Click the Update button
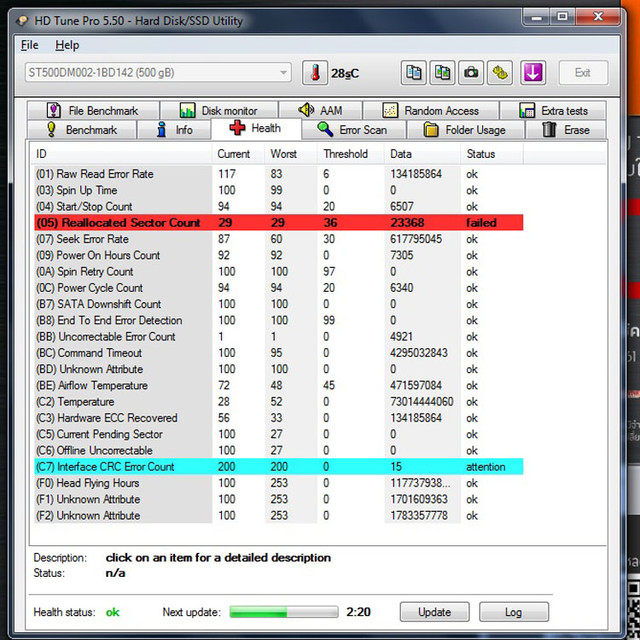The height and width of the screenshot is (640, 640). point(434,611)
